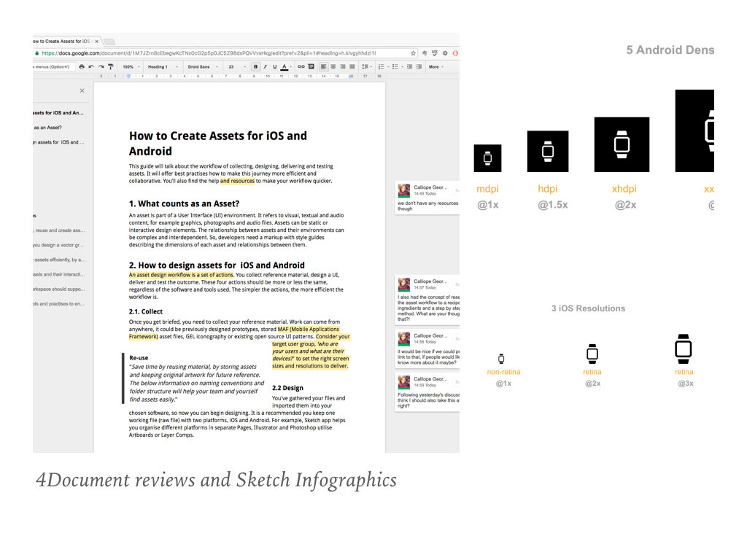Toggle Underline formatting

[274, 66]
